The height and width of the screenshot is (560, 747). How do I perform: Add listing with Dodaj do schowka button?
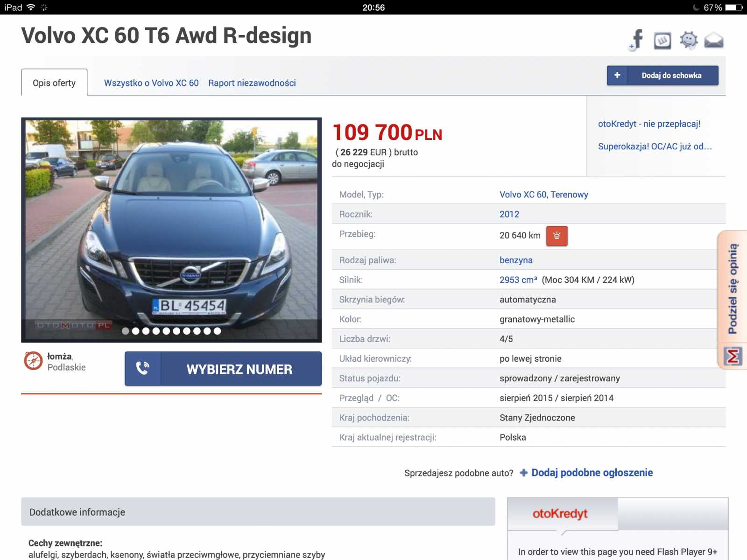pos(662,75)
